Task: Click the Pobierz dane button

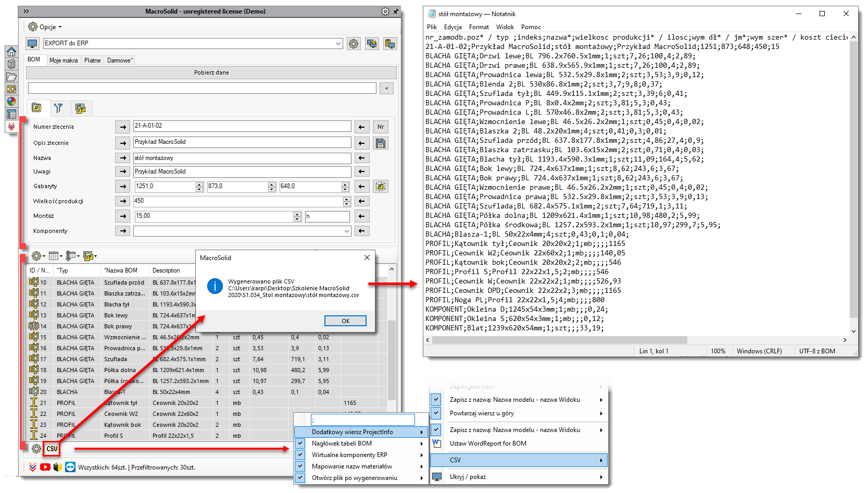Action: point(211,72)
